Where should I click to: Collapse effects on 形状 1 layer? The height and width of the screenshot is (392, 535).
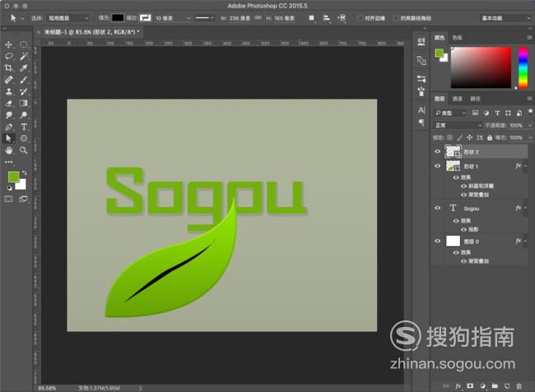click(x=525, y=166)
